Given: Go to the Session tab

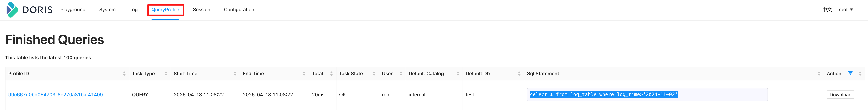Looking at the screenshot, I should 201,10.
